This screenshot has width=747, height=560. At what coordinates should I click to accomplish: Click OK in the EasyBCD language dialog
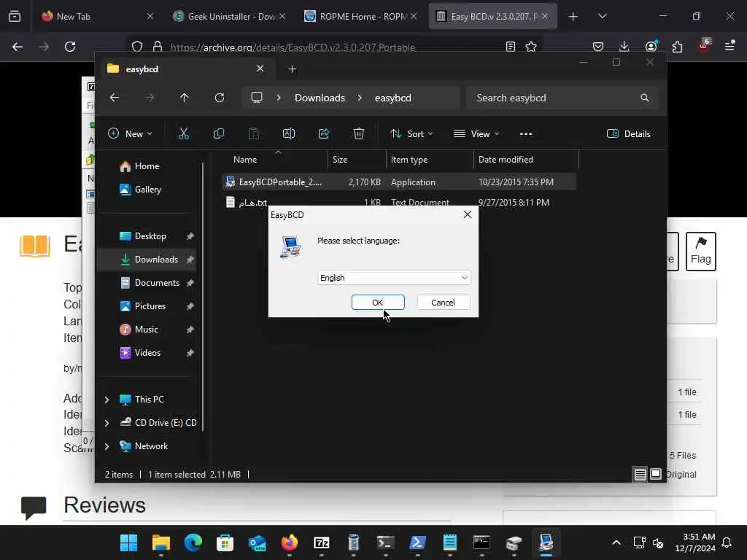378,303
